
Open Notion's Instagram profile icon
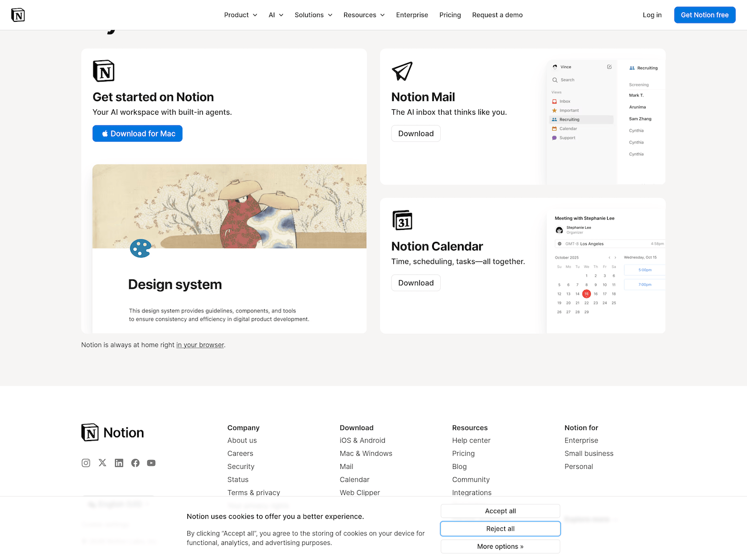pyautogui.click(x=86, y=463)
